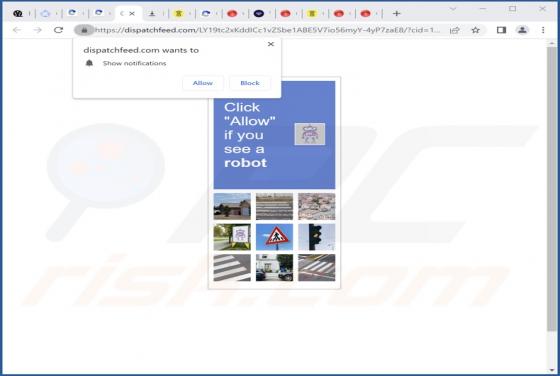Viewport: 560px width, 376px height.
Task: Open a new tab with plus button
Action: pyautogui.click(x=396, y=14)
